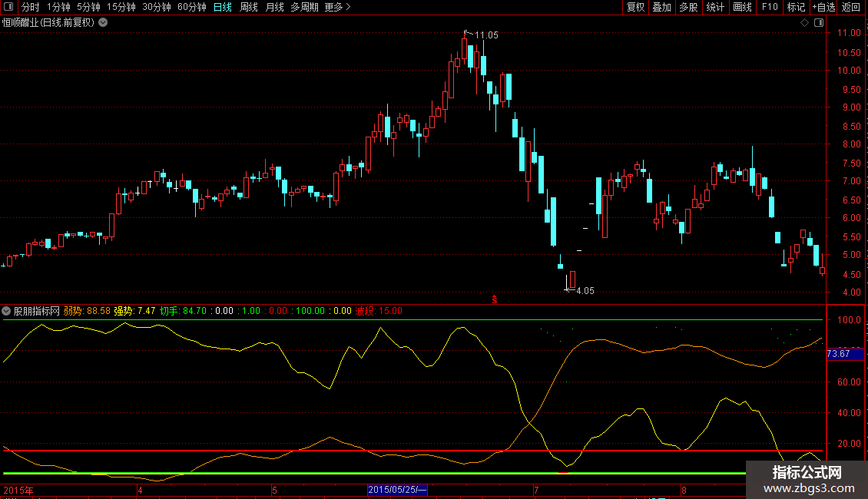Switch to 分时 view
Viewport: 868px width, 499px height.
(31, 7)
